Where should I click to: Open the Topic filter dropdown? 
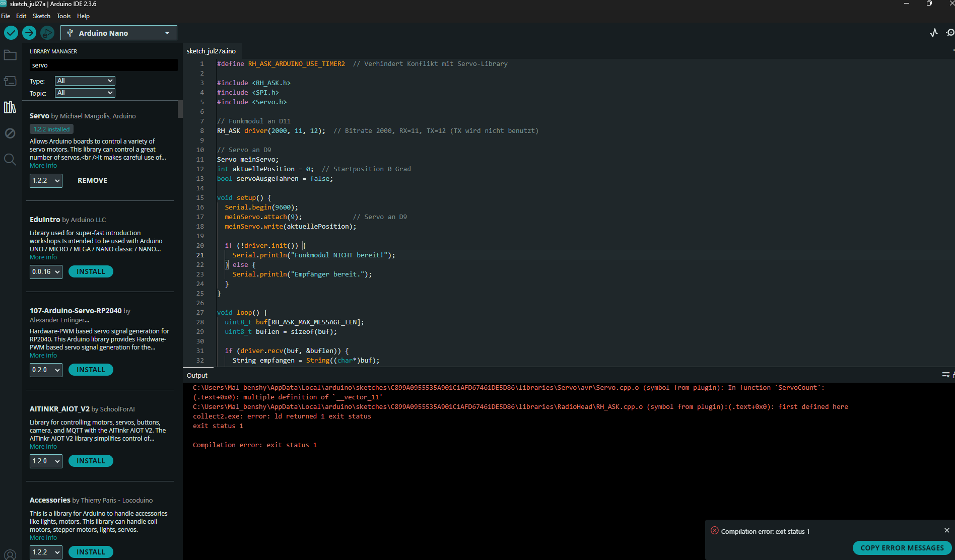coord(85,93)
